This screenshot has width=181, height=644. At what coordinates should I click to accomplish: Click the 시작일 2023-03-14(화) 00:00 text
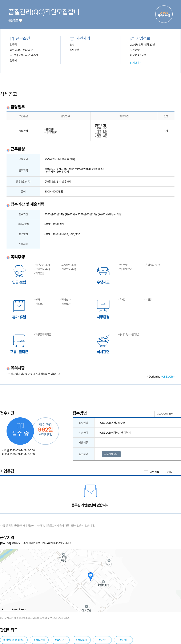(18, 450)
